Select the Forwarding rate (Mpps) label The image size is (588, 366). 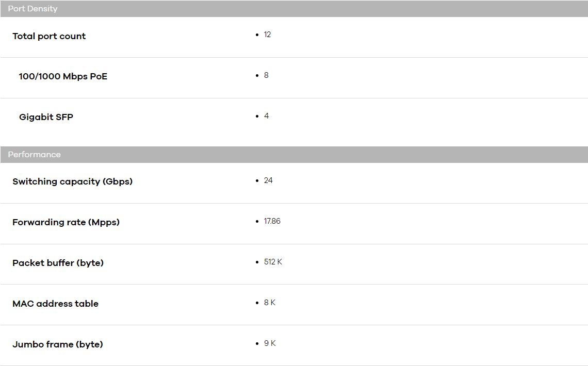coord(66,222)
